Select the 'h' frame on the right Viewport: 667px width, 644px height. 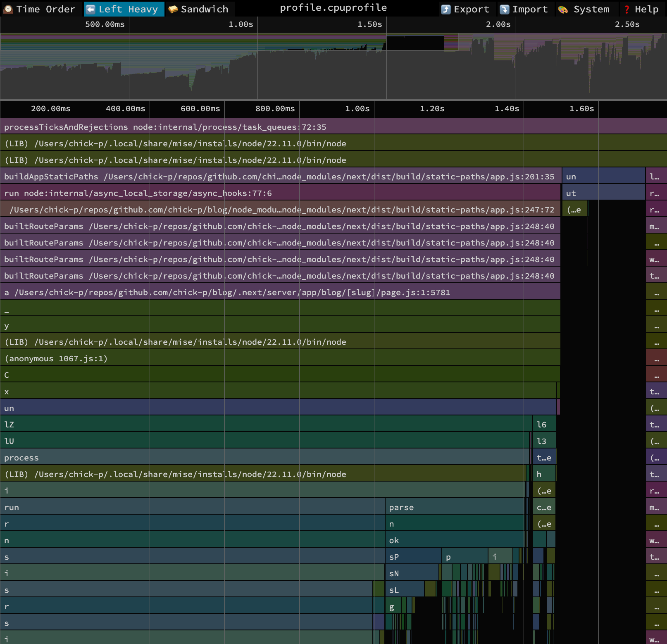pos(544,473)
